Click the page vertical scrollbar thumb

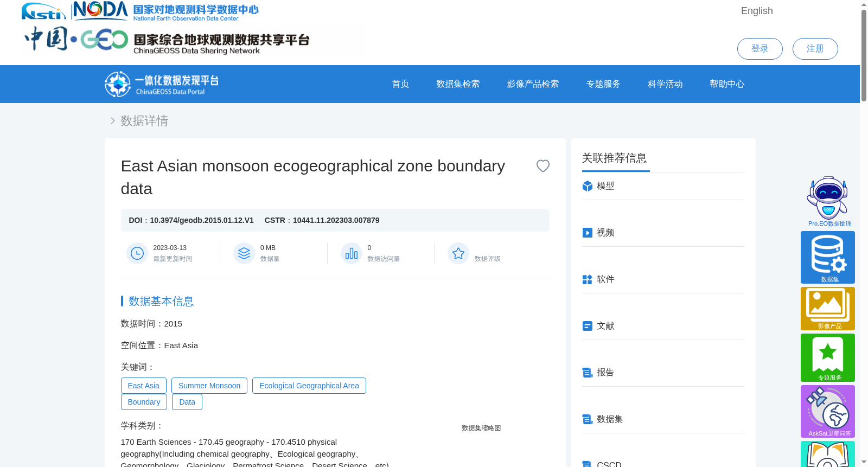(864, 55)
